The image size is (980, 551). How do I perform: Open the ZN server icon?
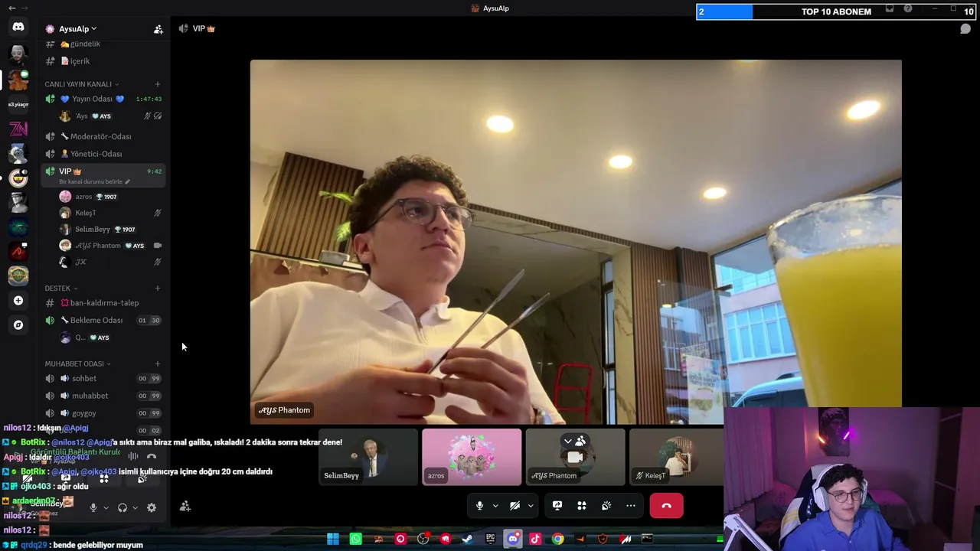(x=18, y=129)
